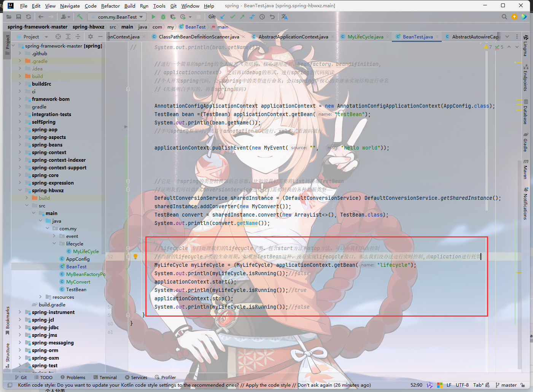Screen dimensions: 533x392
Task: Collapse all in Project panel
Action: click(78, 37)
